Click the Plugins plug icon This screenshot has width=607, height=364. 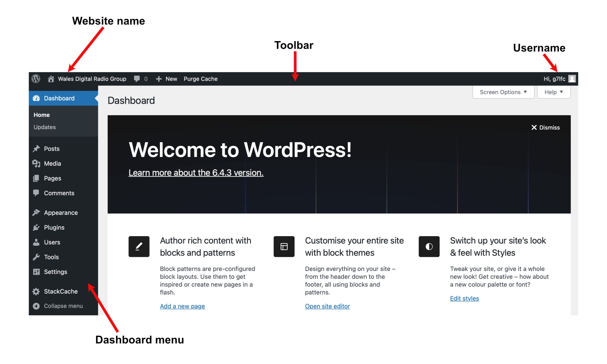tap(36, 227)
